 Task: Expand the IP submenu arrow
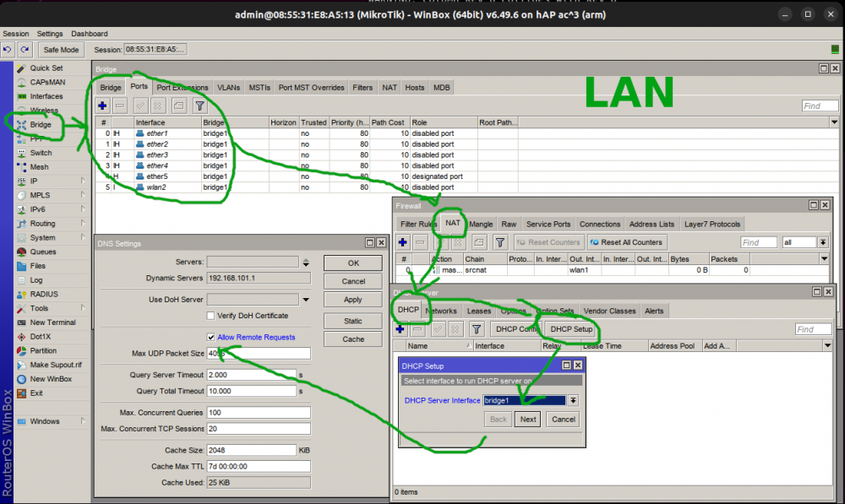click(x=83, y=181)
